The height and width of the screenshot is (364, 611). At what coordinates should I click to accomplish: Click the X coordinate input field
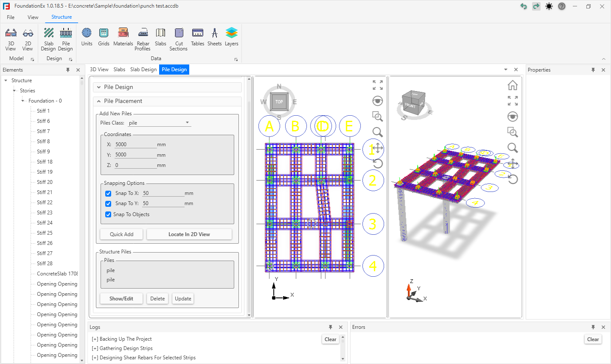135,144
